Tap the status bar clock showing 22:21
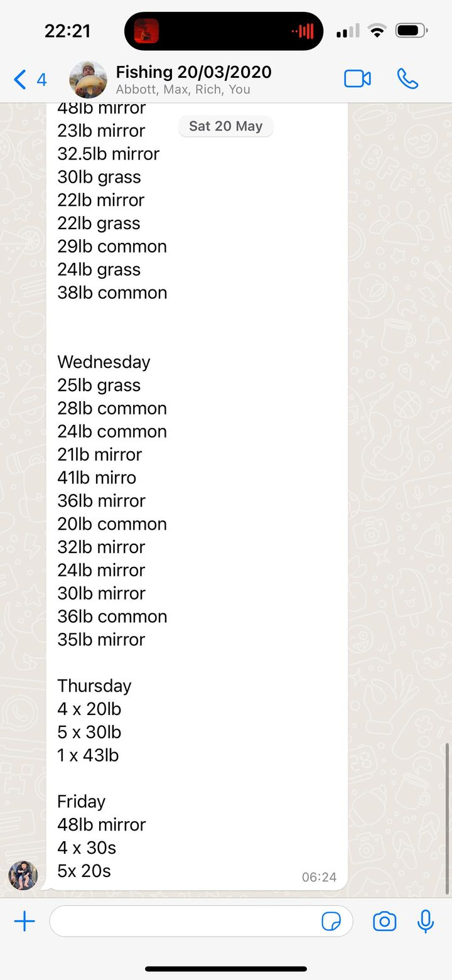452x980 pixels. [x=67, y=31]
